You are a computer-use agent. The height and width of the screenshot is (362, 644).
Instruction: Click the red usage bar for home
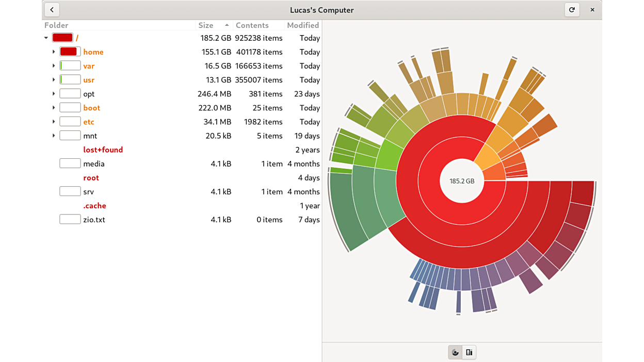[70, 52]
